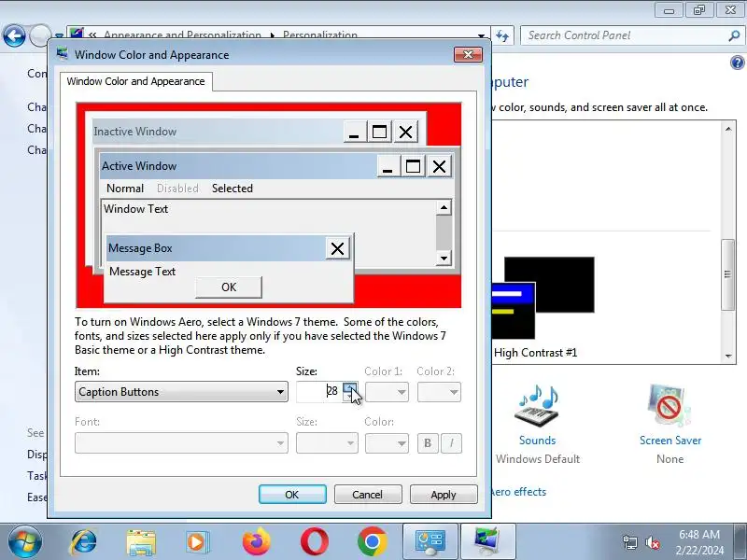Open address bar history dropdown arrow
The width and height of the screenshot is (747, 560).
coord(482,35)
